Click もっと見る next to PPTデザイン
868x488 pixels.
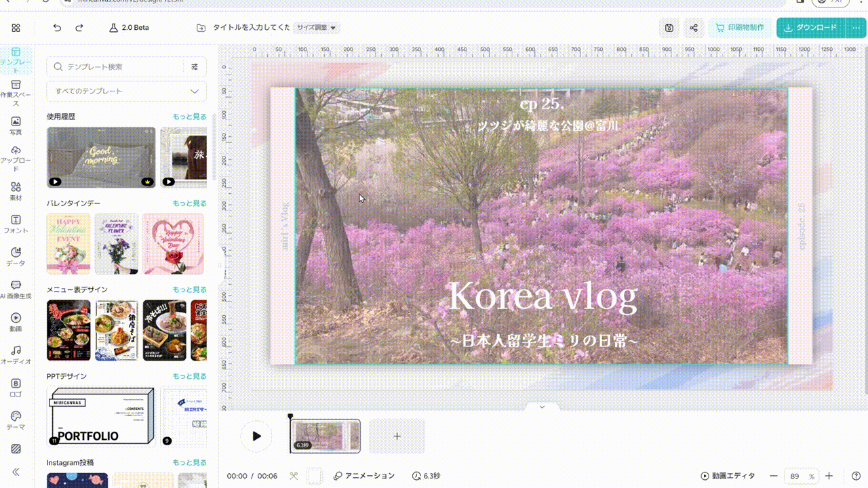click(x=189, y=376)
